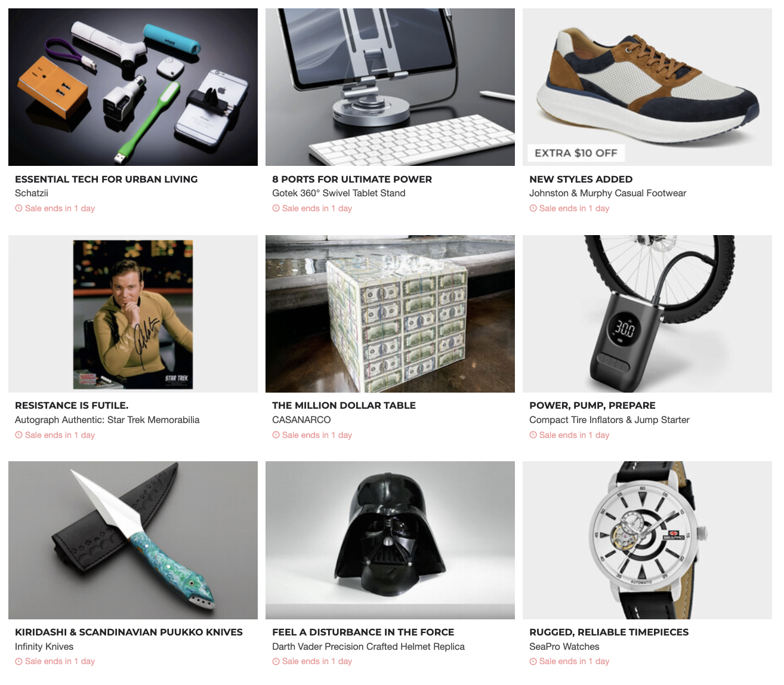The image size is (784, 685).
Task: Click the clock icon under SeaPro Watches
Action: (533, 661)
